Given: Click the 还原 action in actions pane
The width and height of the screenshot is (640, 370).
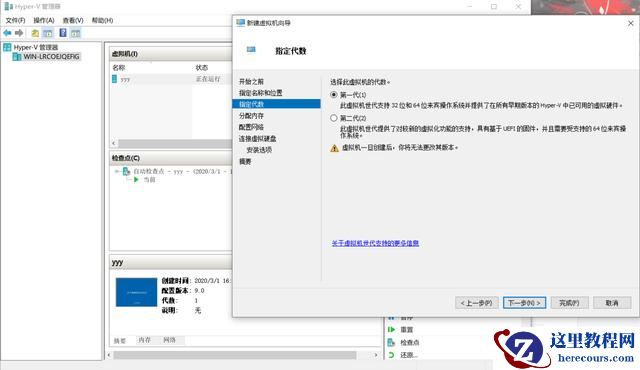Looking at the screenshot, I should tap(408, 355).
